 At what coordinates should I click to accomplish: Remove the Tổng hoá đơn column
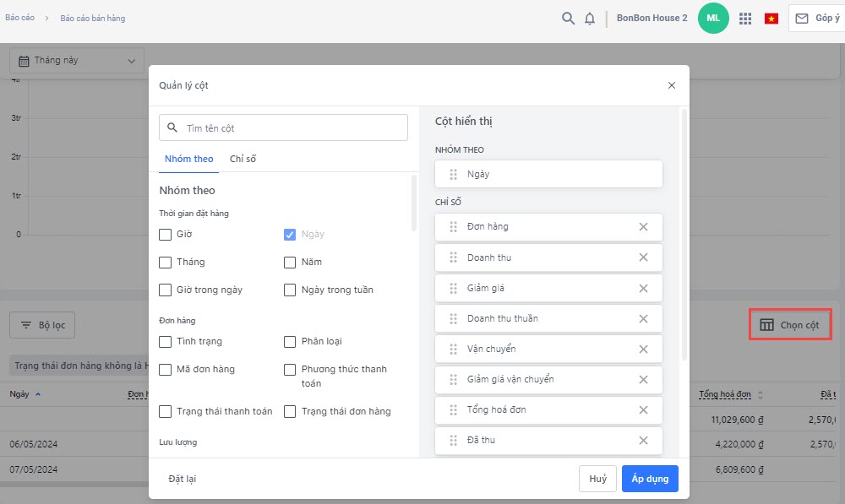click(643, 409)
